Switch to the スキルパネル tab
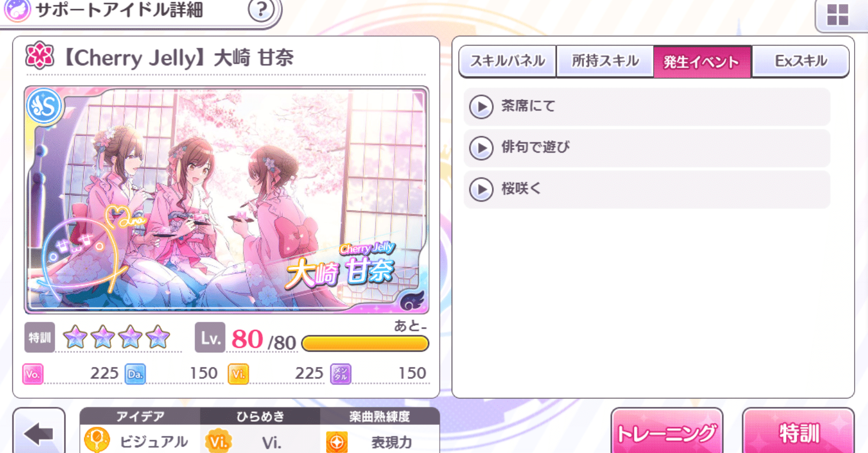This screenshot has width=868, height=453. click(x=507, y=61)
